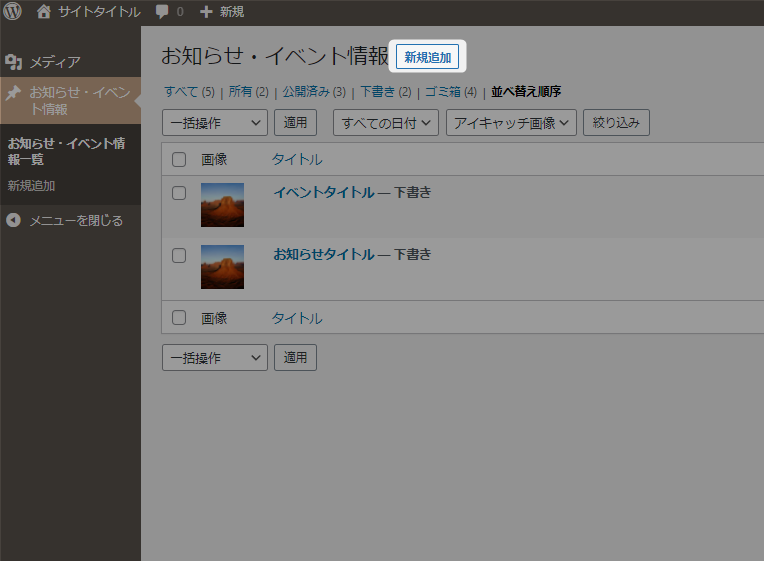The width and height of the screenshot is (764, 561).
Task: Open すべての日付 date filter dropdown
Action: pos(386,123)
